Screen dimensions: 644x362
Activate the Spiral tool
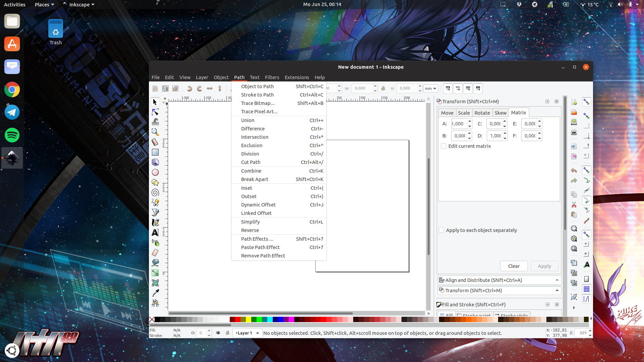pos(155,192)
